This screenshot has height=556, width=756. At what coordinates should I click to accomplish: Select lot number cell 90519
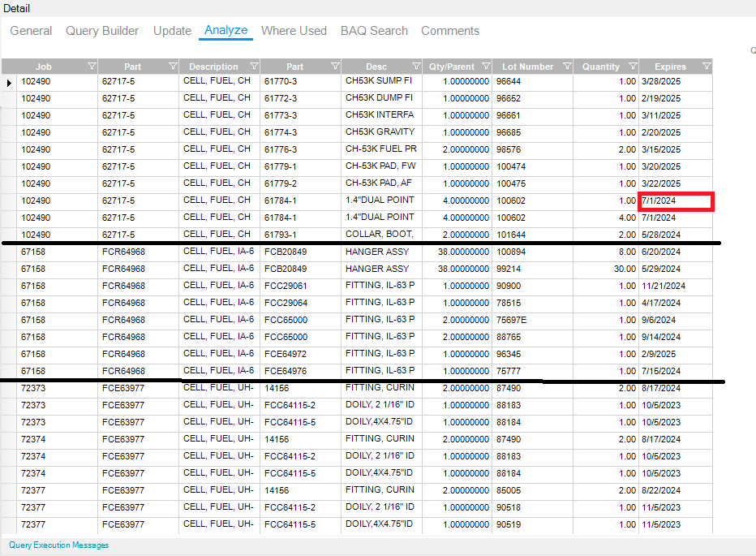pyautogui.click(x=532, y=524)
